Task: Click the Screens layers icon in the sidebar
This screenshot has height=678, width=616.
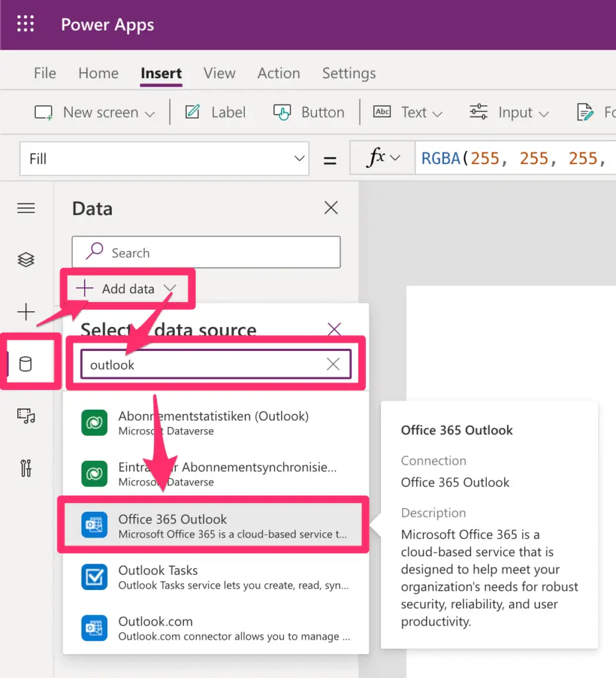Action: pyautogui.click(x=26, y=260)
